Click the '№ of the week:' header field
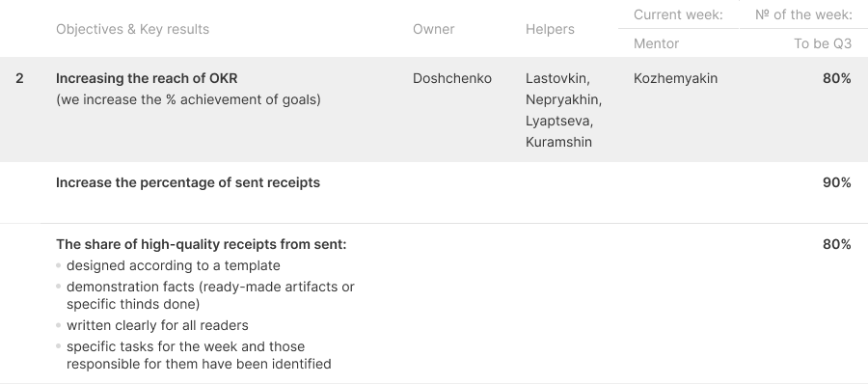The width and height of the screenshot is (868, 384). coord(803,15)
